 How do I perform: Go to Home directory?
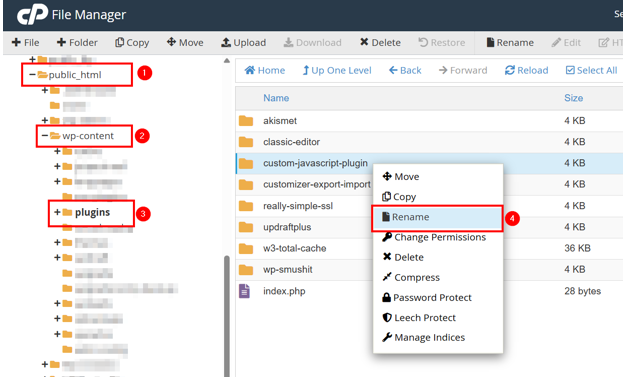[x=265, y=70]
